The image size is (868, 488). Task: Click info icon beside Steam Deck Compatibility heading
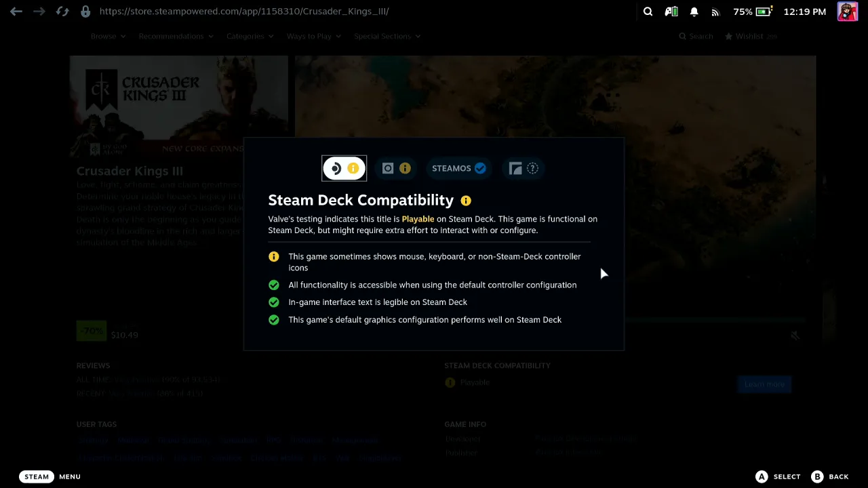pos(466,201)
